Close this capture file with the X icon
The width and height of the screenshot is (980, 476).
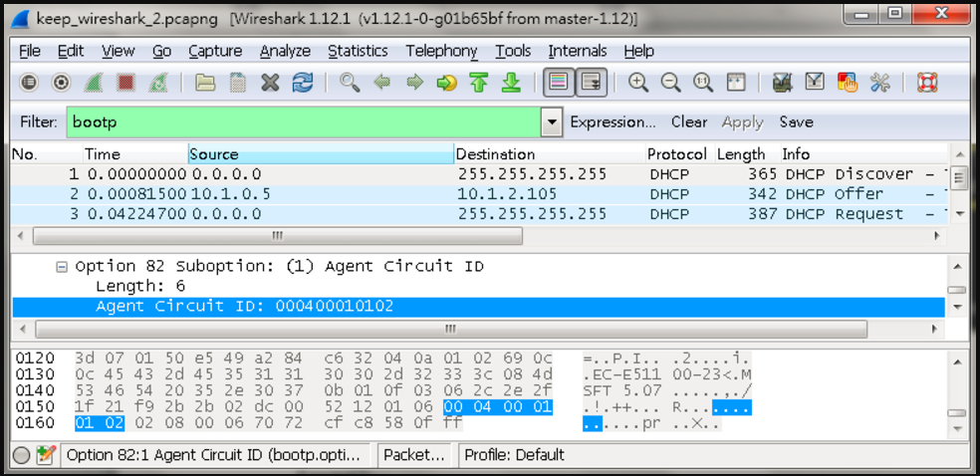tap(270, 83)
